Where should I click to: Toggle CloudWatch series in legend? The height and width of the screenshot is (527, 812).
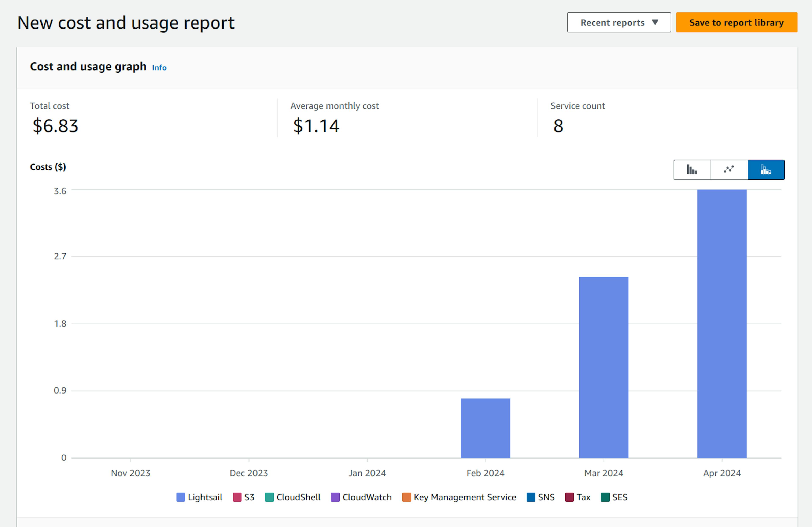361,497
